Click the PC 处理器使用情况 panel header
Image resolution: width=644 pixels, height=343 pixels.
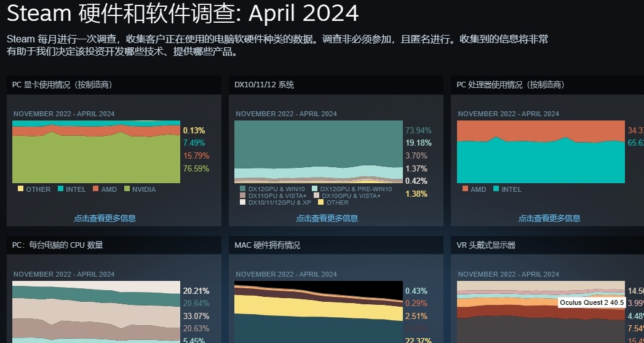click(547, 85)
